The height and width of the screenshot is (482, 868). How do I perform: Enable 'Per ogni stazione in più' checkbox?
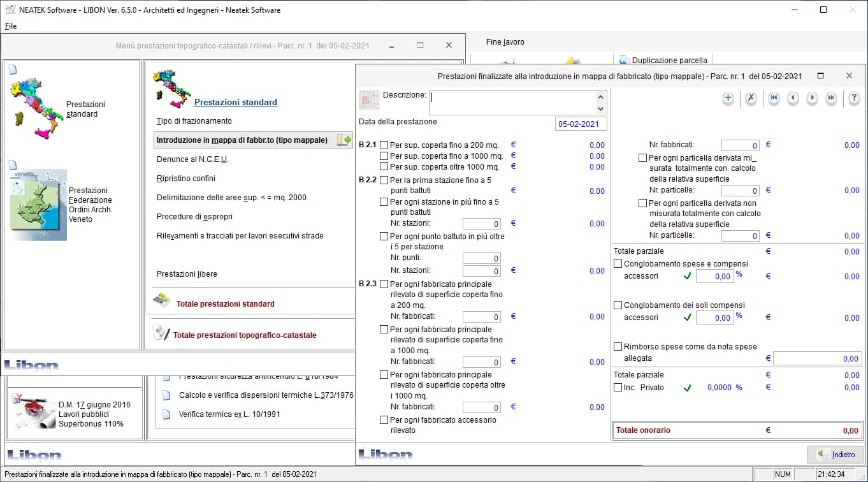384,202
